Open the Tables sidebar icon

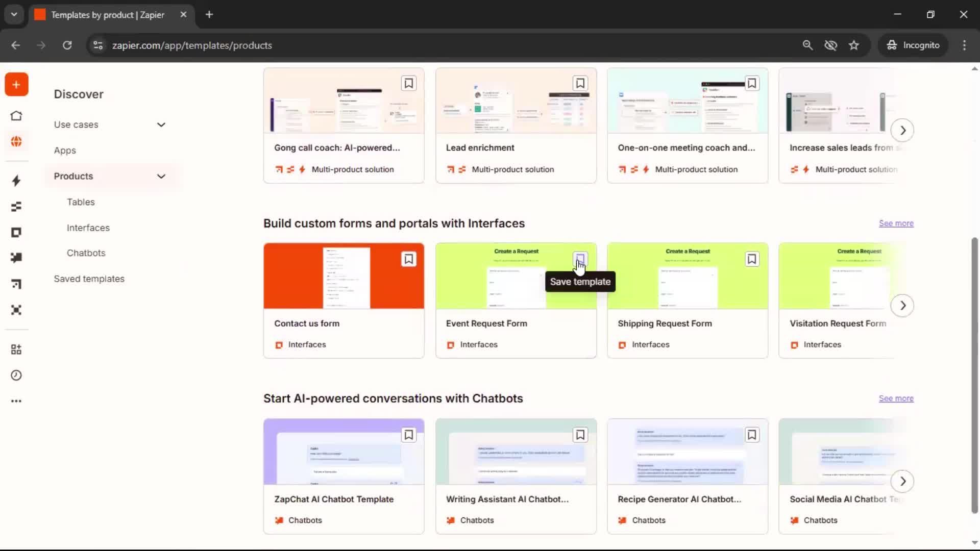(16, 207)
